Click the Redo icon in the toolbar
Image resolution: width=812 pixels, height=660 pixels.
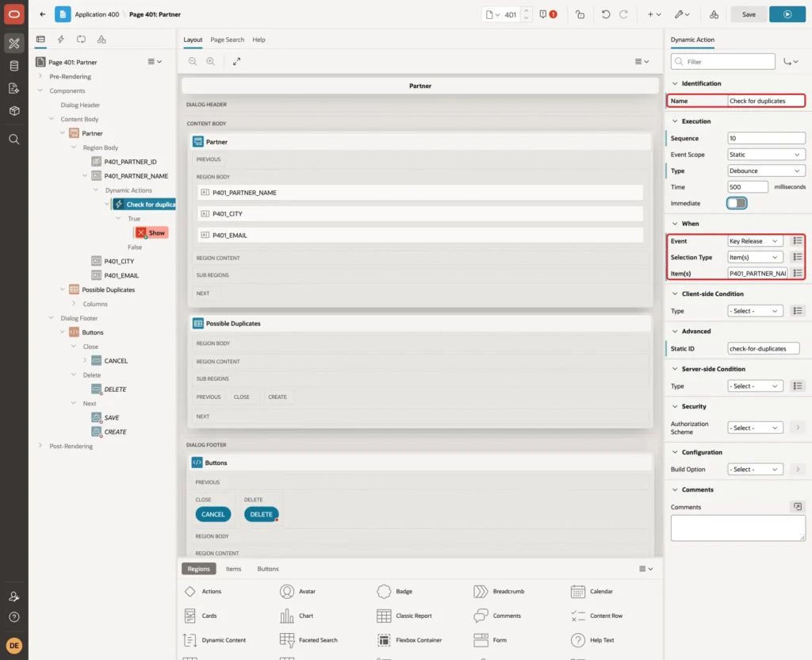pyautogui.click(x=623, y=14)
